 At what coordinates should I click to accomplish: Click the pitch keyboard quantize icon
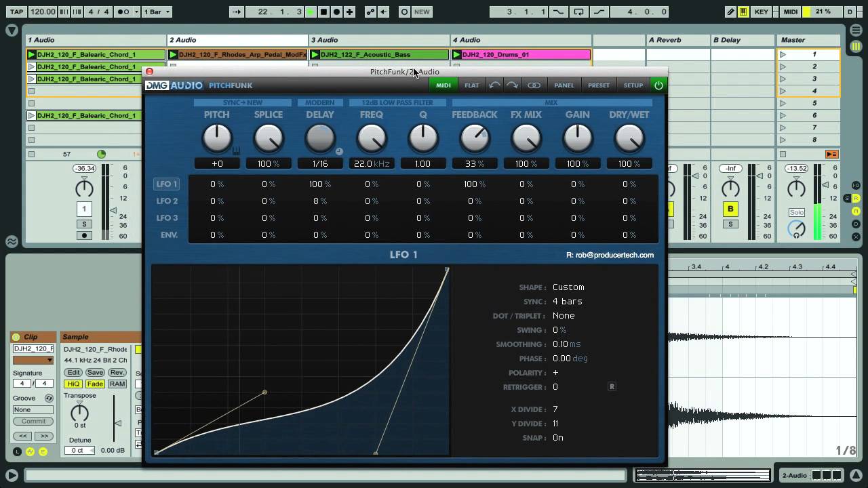tap(236, 152)
